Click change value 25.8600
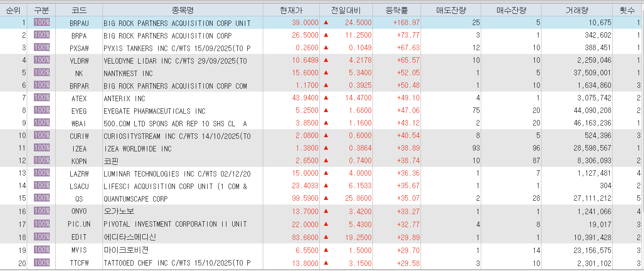Image resolution: width=644 pixels, height=271 pixels. tap(358, 198)
